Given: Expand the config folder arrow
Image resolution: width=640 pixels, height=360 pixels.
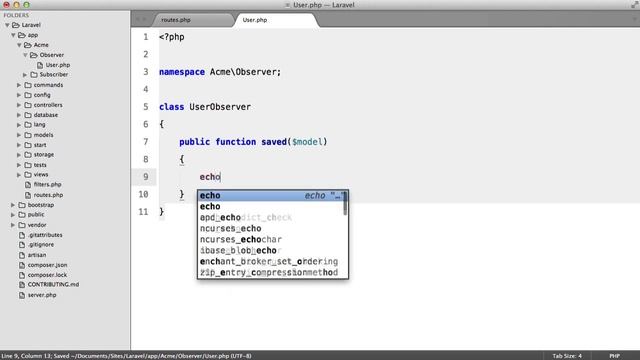Looking at the screenshot, I should coord(19,95).
